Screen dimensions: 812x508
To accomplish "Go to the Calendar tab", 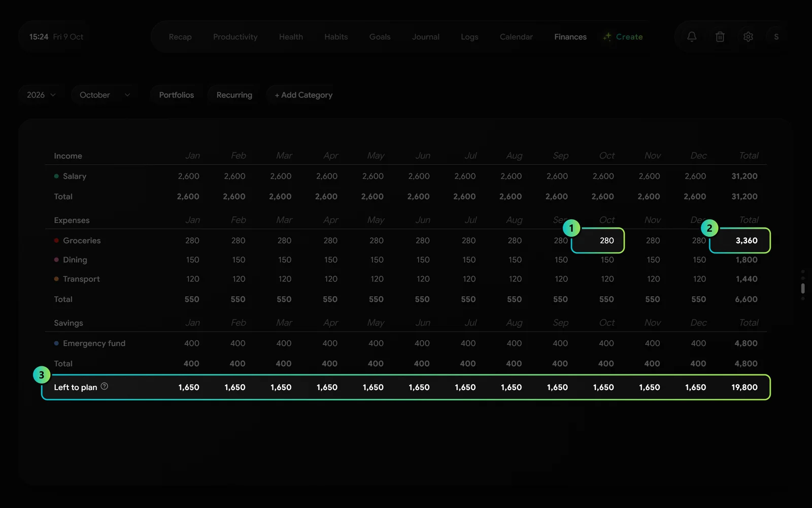I will (516, 37).
